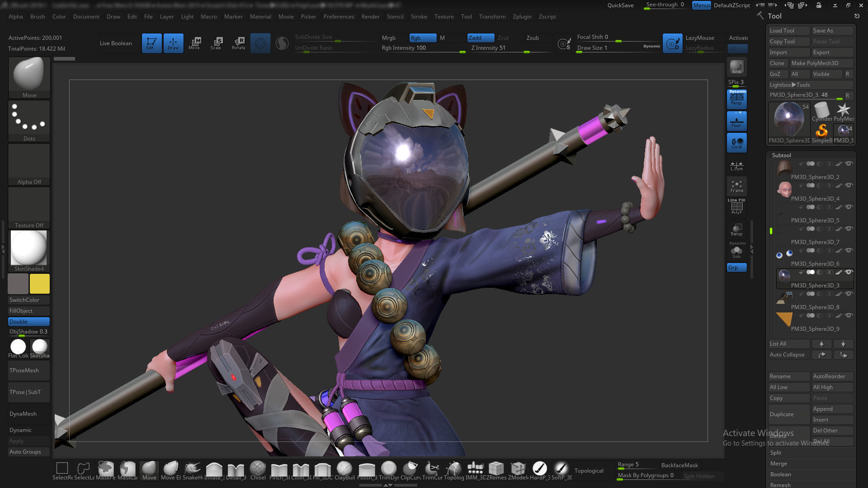Click the Auto Groups button
The height and width of the screenshot is (488, 868).
pos(29,452)
